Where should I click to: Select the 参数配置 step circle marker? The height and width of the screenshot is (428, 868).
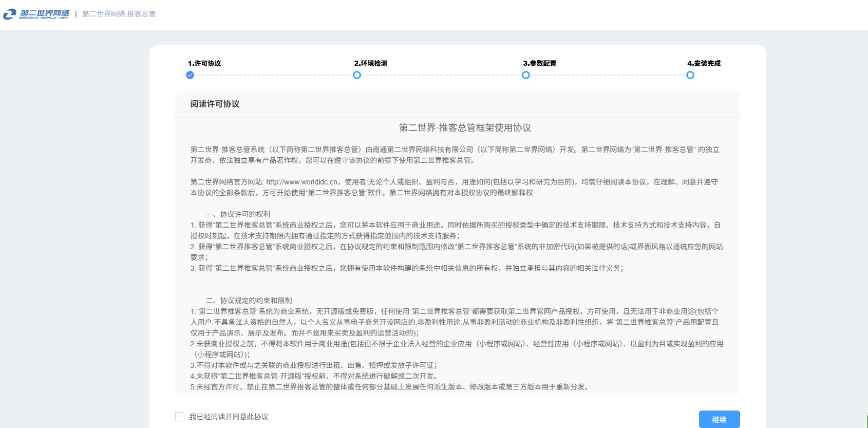coord(526,75)
